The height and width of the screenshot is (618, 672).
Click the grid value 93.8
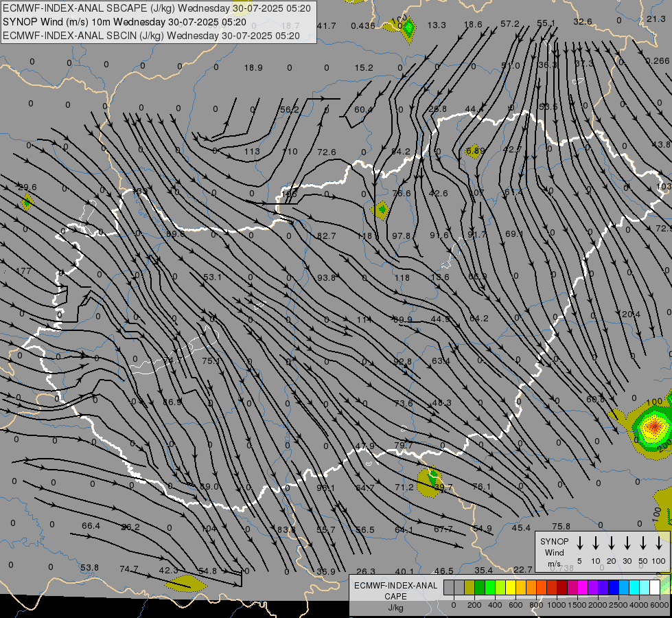point(326,277)
